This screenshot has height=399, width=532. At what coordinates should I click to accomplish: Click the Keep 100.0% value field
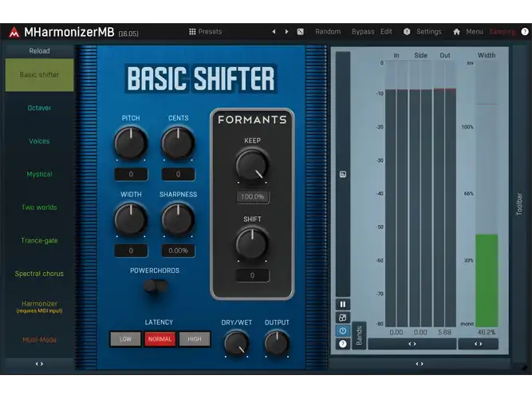[x=252, y=196]
